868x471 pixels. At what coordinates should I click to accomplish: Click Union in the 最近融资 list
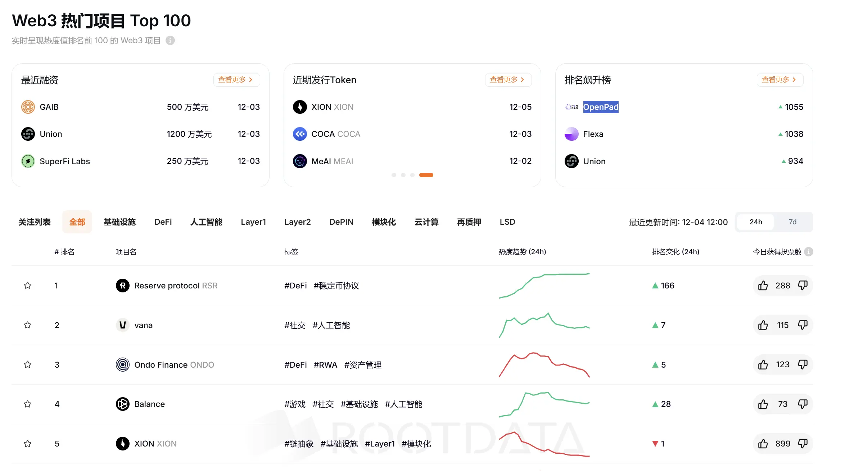(x=51, y=134)
